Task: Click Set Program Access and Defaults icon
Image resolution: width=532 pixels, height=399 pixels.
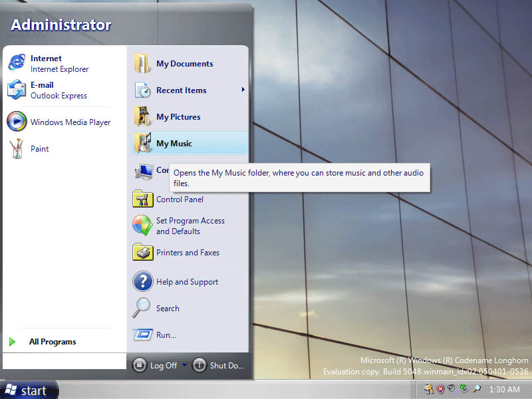Action: 142,225
